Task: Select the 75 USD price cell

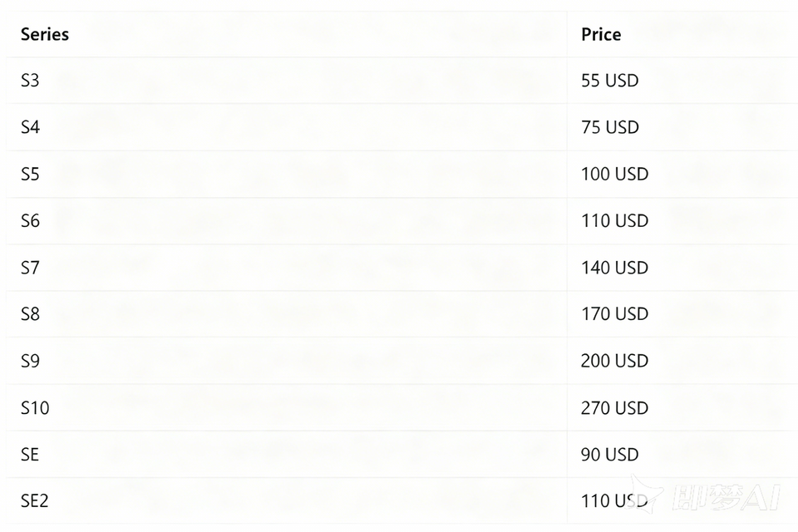Action: [x=610, y=127]
